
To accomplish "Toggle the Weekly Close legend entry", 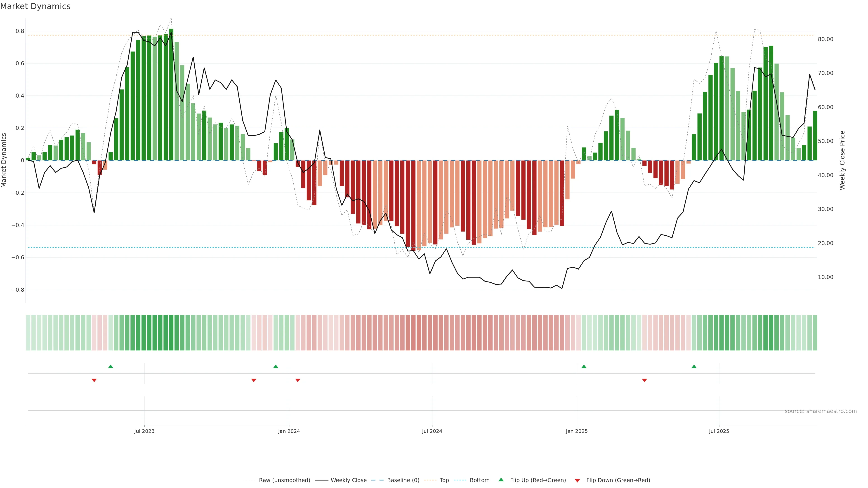I will tap(348, 480).
